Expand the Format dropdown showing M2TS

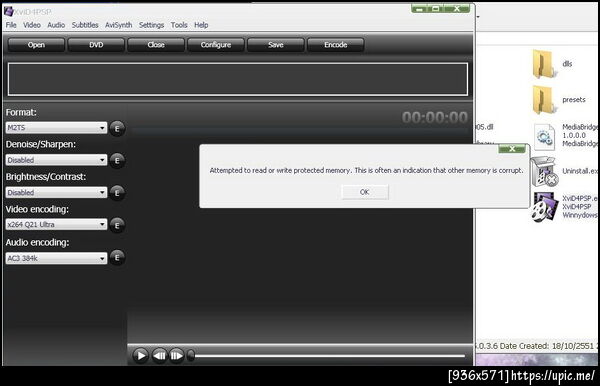pos(56,127)
